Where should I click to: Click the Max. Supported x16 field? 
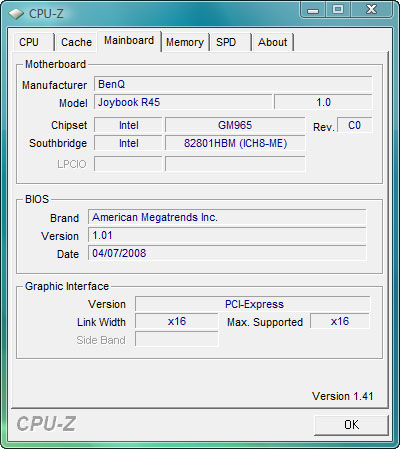[x=340, y=321]
